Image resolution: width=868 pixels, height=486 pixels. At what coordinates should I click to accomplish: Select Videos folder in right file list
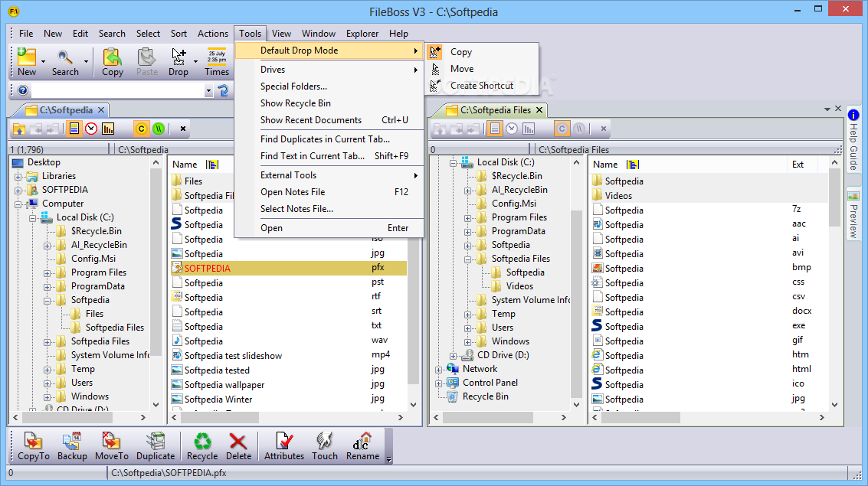click(x=617, y=196)
